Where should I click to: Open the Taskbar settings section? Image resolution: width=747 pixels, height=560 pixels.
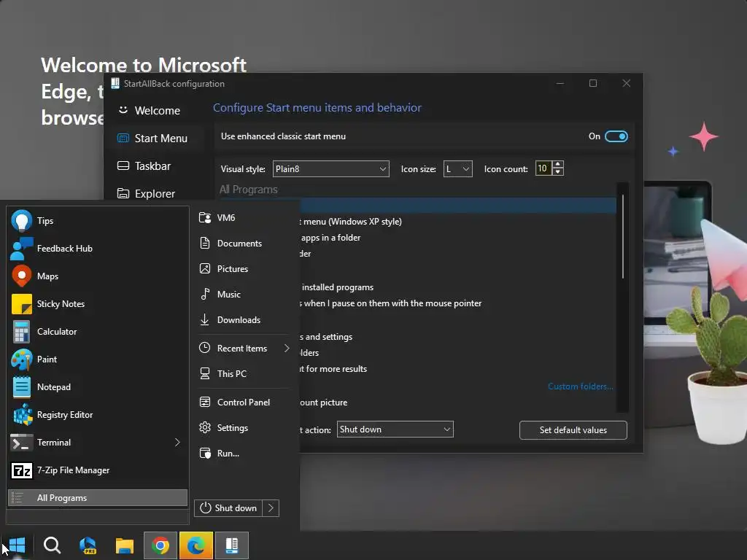tap(156, 166)
